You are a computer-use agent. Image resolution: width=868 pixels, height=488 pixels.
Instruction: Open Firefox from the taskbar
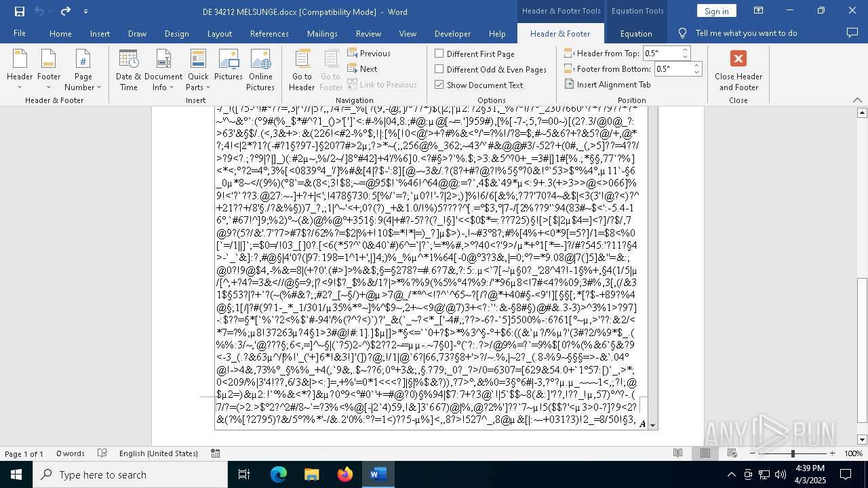click(x=344, y=474)
